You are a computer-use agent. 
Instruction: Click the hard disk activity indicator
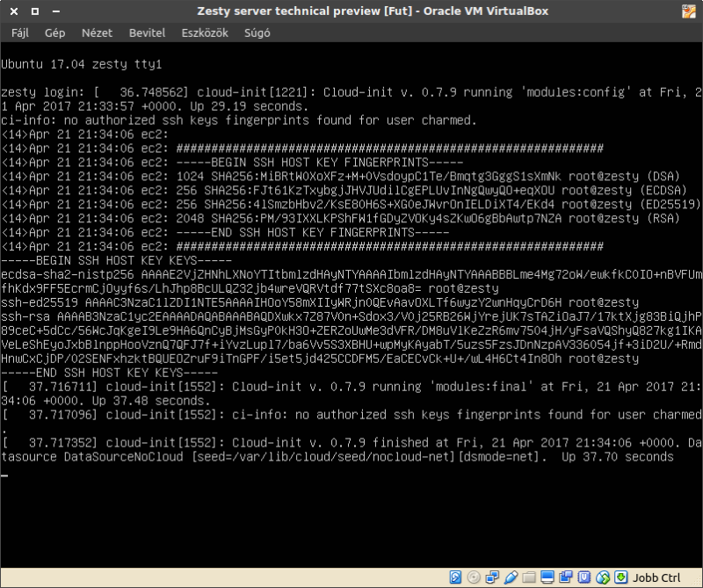point(455,577)
